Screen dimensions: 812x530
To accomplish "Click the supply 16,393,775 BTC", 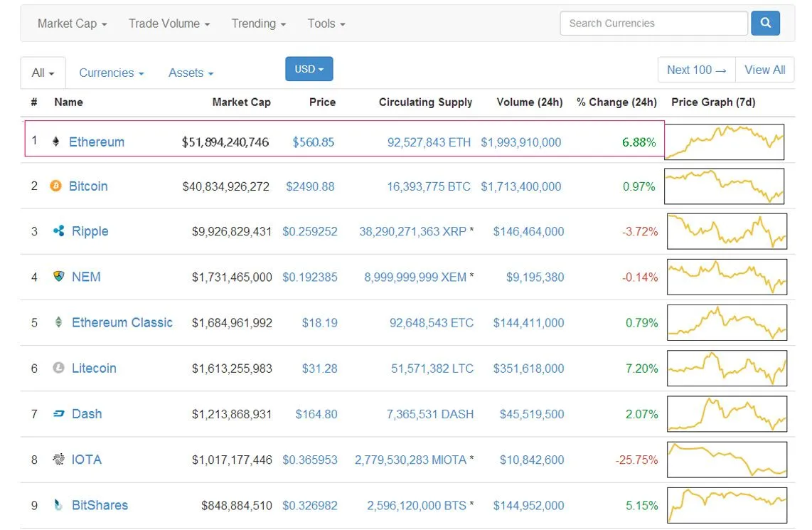I will pyautogui.click(x=429, y=186).
